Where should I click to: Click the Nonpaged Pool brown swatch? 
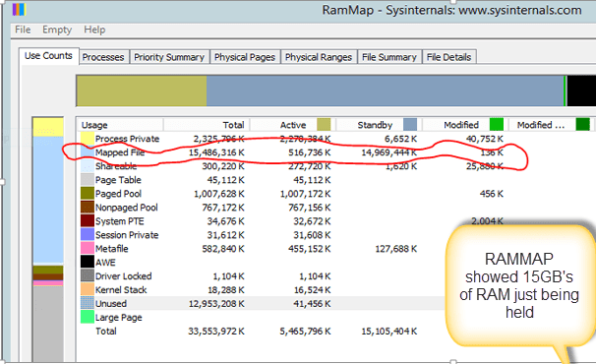pos(88,207)
